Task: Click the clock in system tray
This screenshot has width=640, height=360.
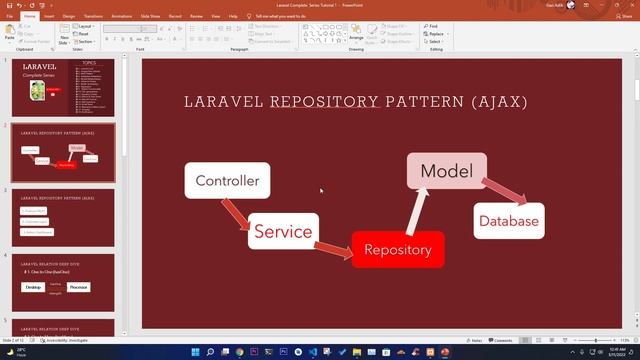Action: pyautogui.click(x=617, y=352)
